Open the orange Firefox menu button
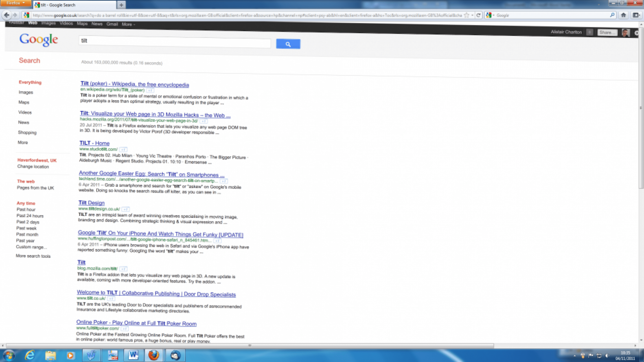644x362 pixels. pyautogui.click(x=15, y=3)
